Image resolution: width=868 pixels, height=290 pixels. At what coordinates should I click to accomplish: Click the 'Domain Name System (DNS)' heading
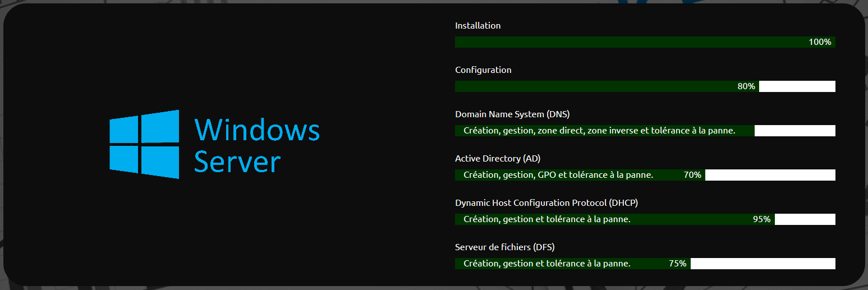pos(512,114)
